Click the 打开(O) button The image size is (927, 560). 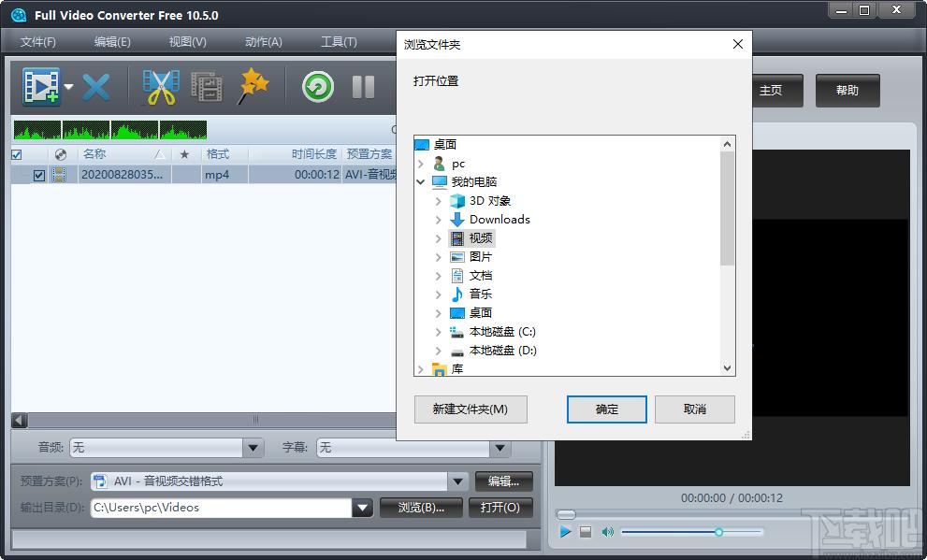(500, 508)
